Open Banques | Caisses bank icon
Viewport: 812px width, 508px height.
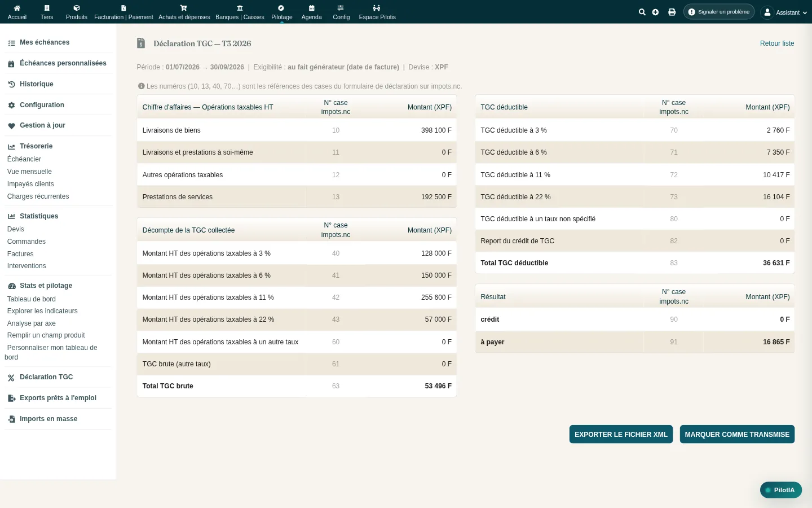(240, 8)
